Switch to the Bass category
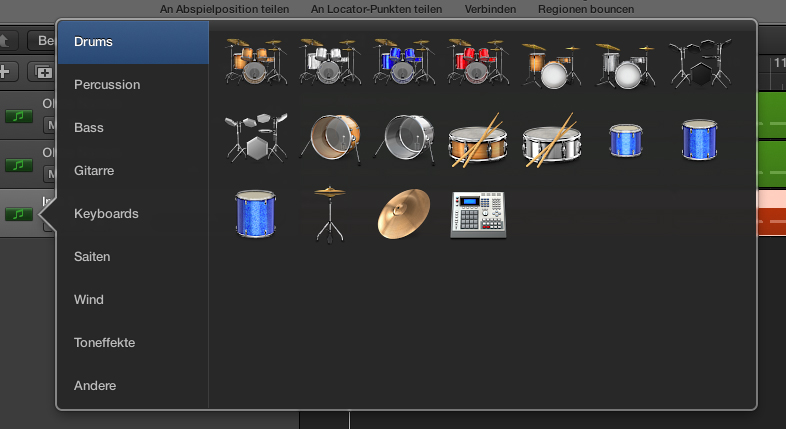This screenshot has height=429, width=786. pyautogui.click(x=89, y=128)
